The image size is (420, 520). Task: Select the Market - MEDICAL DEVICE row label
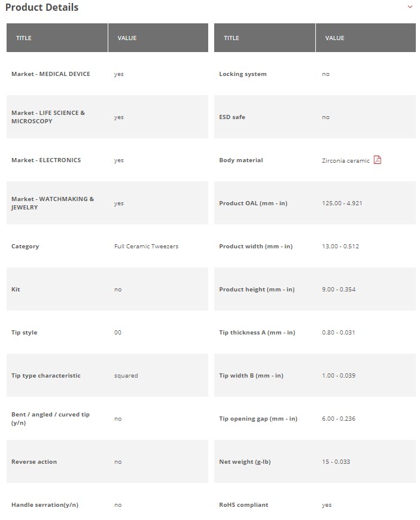click(51, 74)
